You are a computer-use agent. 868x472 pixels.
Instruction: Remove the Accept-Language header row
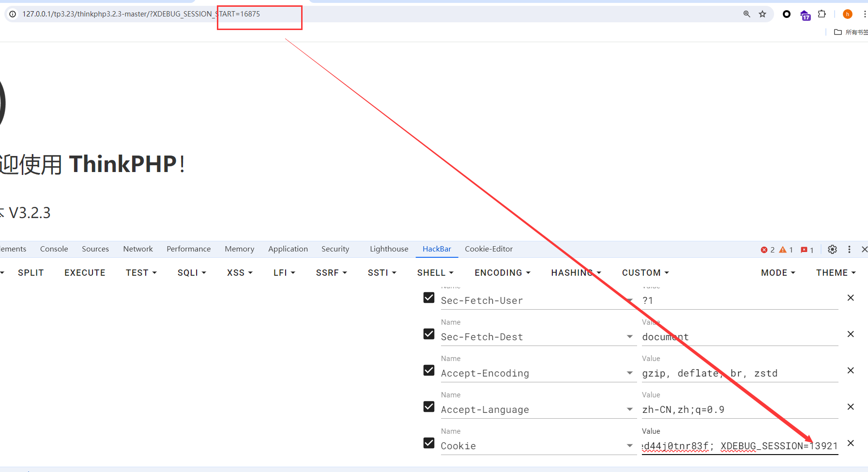pyautogui.click(x=851, y=407)
